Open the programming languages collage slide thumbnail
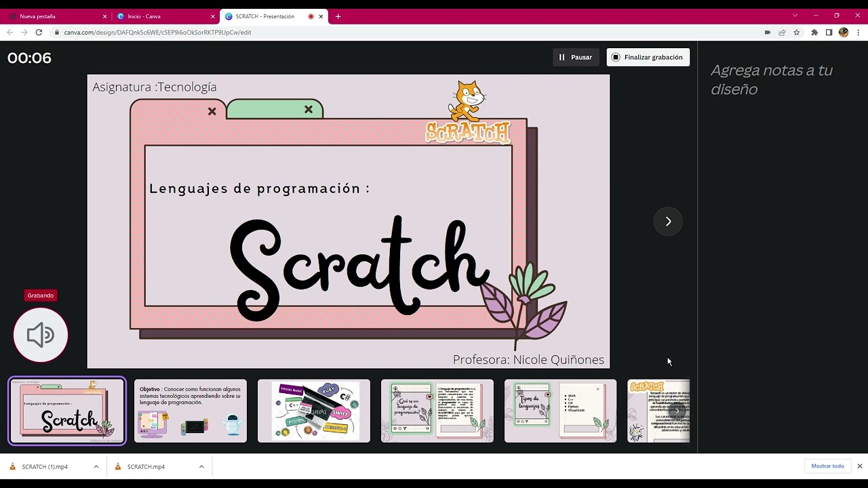The width and height of the screenshot is (868, 488). 314,411
